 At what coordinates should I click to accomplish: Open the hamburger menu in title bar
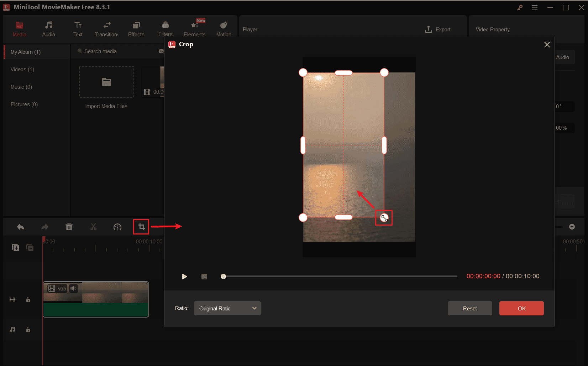[535, 7]
